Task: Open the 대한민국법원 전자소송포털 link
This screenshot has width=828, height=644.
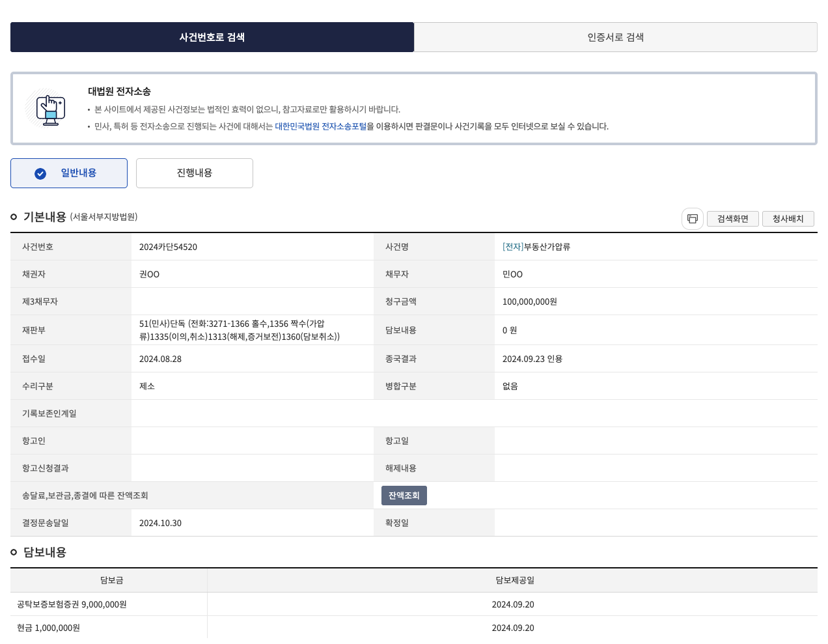Action: pyautogui.click(x=320, y=126)
